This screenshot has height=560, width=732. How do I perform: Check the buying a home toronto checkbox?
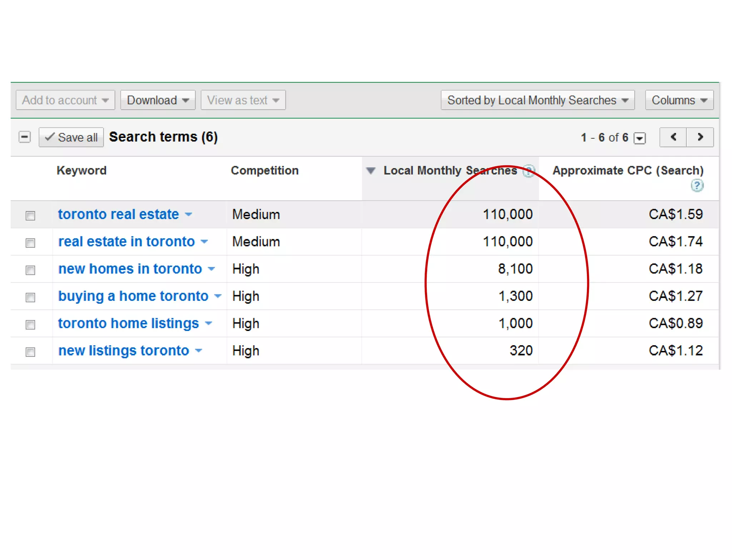30,297
